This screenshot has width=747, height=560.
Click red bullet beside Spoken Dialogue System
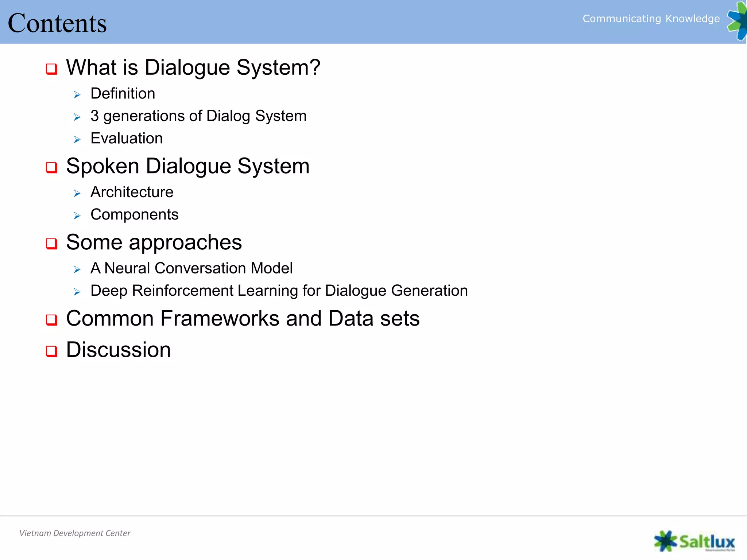click(51, 167)
